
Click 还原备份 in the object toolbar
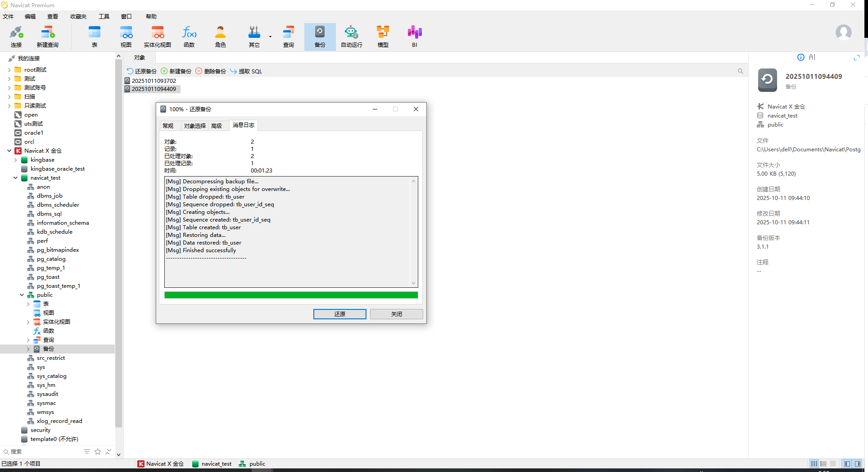(142, 71)
